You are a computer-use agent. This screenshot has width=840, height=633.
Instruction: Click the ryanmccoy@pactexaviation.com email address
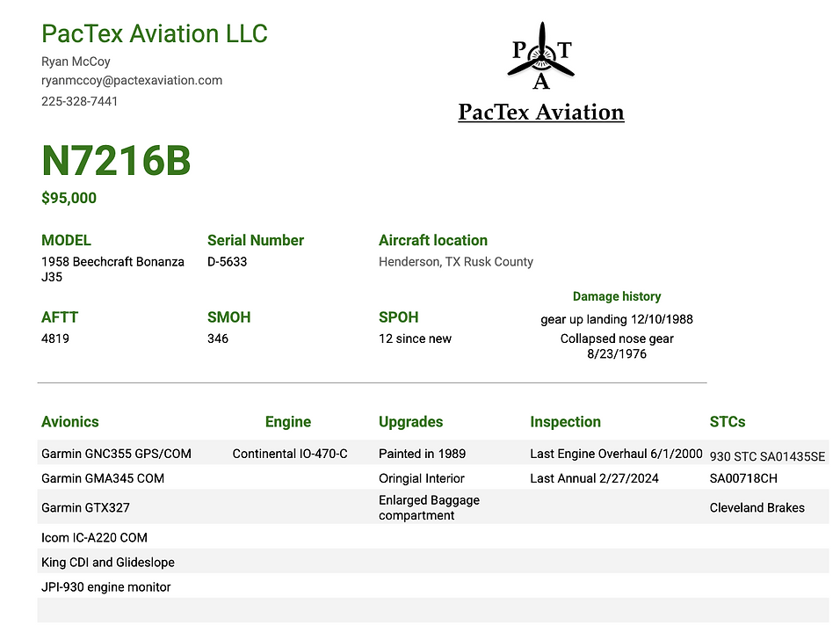(x=132, y=80)
